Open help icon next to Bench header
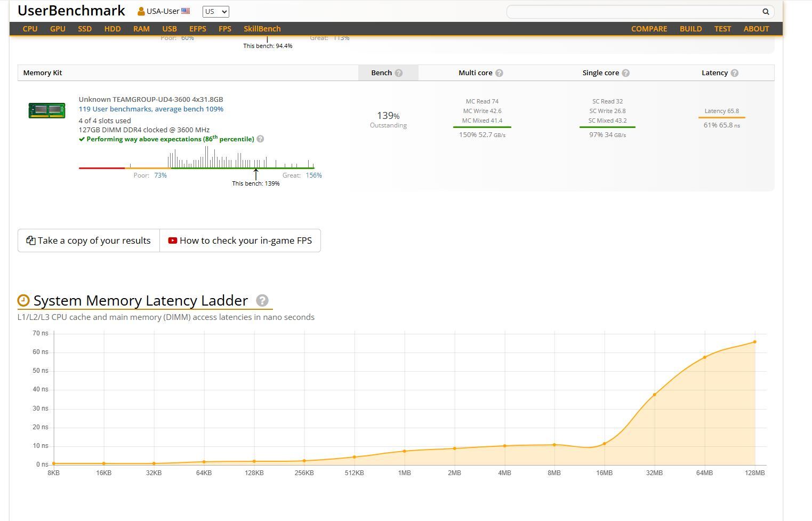 pyautogui.click(x=399, y=73)
